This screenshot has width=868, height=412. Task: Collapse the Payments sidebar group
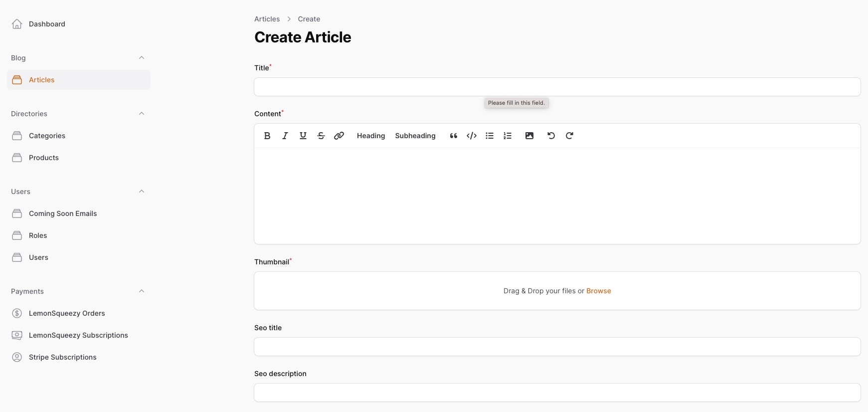click(x=142, y=291)
